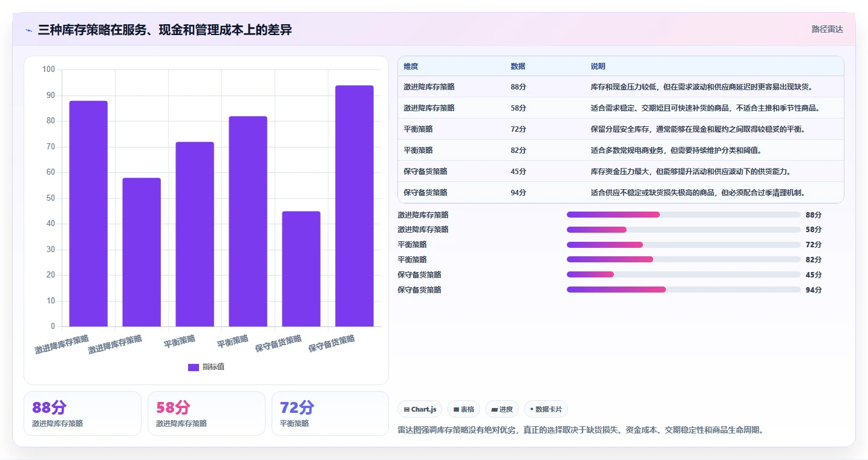Click the 路径雷达 label in header
The width and height of the screenshot is (868, 460).
pyautogui.click(x=827, y=29)
